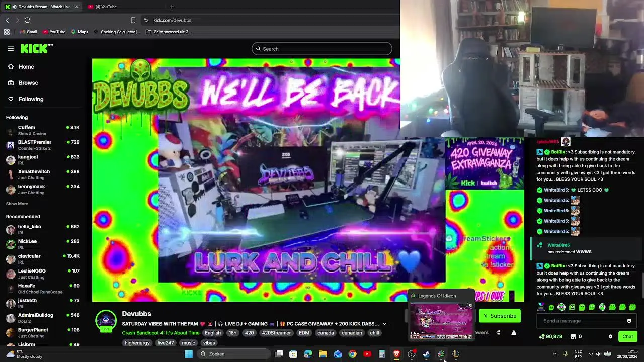Screen dimensions: 644x362
Task: Reload the page
Action: click(27, 20)
